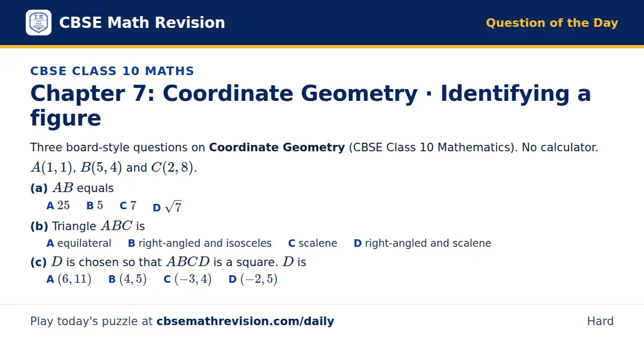Click the Hard difficulty label
Image resolution: width=644 pixels, height=338 pixels.
pos(600,321)
